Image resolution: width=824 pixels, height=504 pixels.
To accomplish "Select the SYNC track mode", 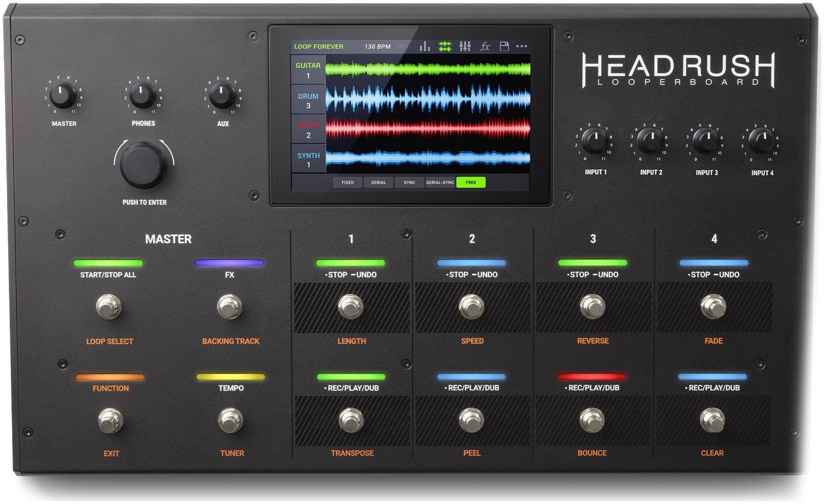I will pos(409,183).
